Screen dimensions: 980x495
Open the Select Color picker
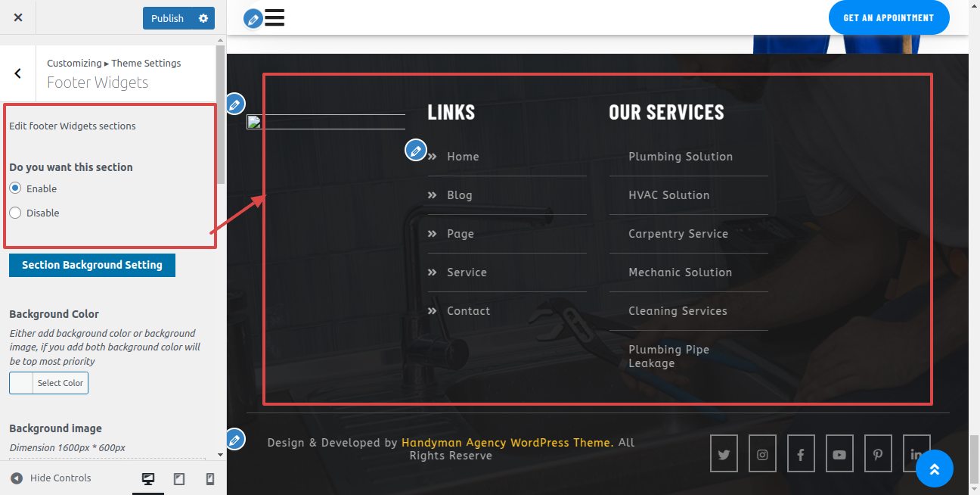point(48,383)
